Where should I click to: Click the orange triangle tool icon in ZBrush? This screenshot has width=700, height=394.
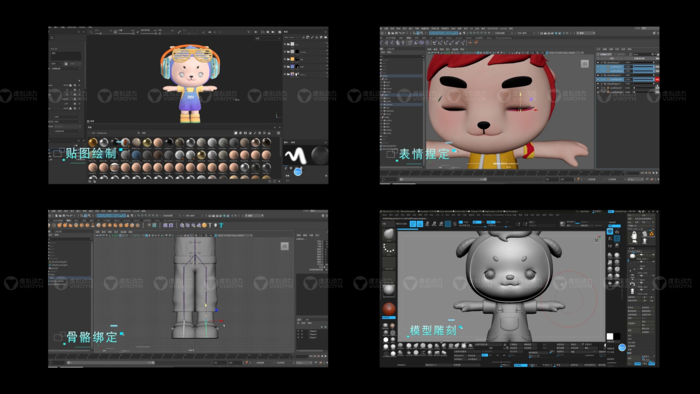[651, 233]
